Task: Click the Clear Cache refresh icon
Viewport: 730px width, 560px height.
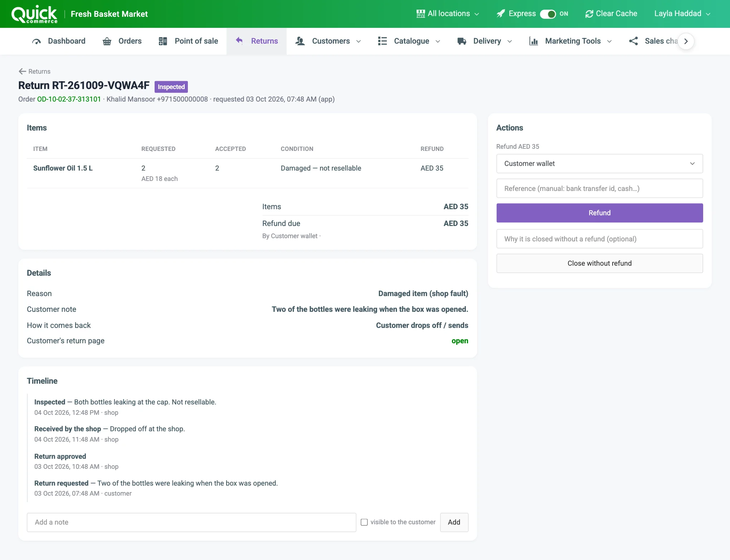Action: click(589, 14)
